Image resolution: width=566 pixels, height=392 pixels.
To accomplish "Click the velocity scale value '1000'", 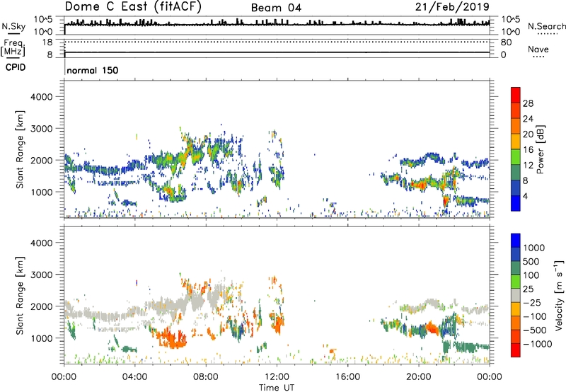I will pos(534,248).
